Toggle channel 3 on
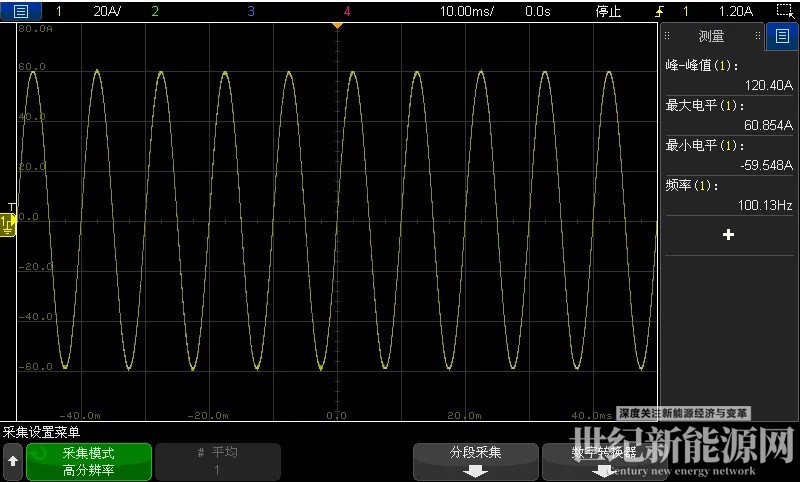Image resolution: width=800 pixels, height=482 pixels. coord(250,12)
